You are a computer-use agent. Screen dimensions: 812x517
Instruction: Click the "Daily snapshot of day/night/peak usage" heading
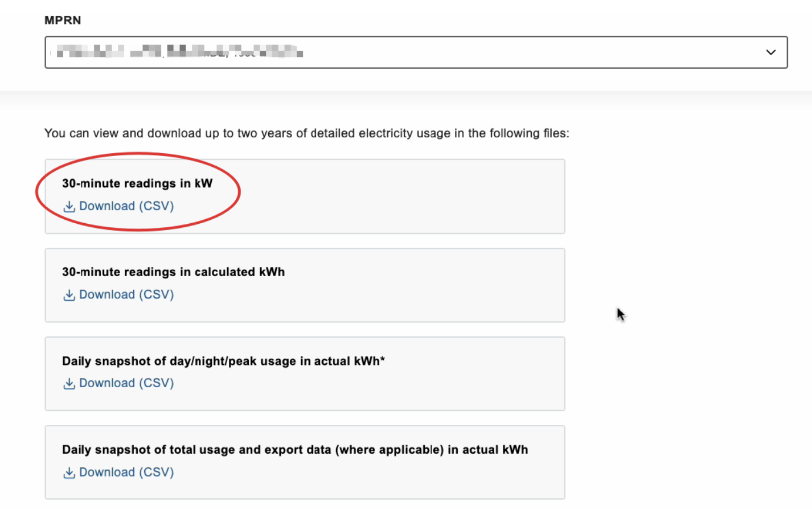[223, 361]
